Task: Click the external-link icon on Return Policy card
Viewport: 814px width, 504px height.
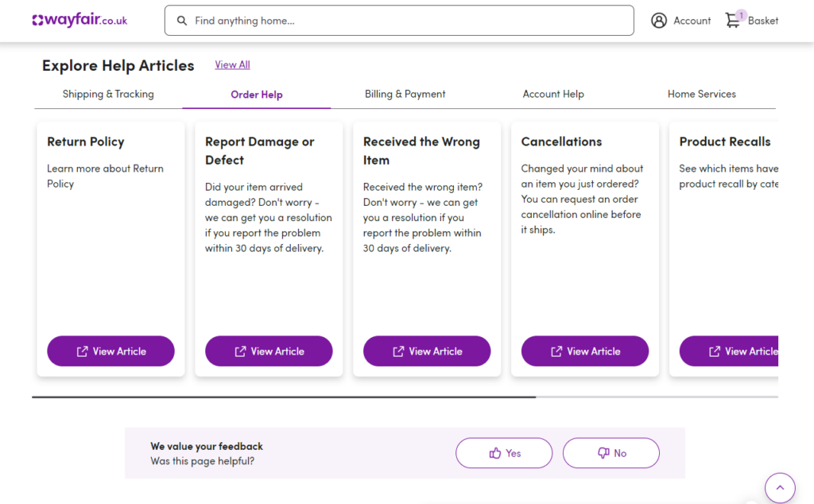Action: pos(83,351)
